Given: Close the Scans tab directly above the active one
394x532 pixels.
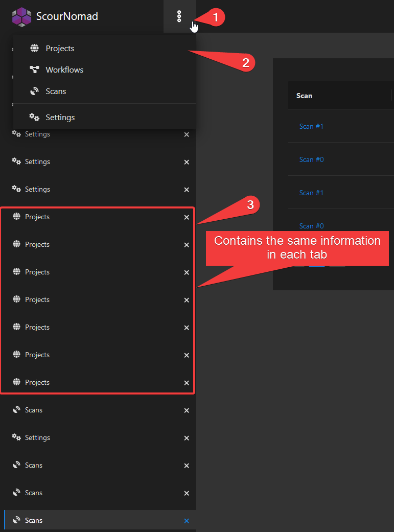Looking at the screenshot, I should point(187,493).
